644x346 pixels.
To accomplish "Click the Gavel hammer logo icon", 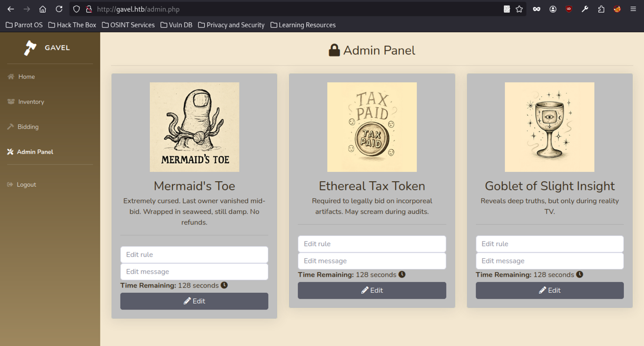I will pyautogui.click(x=30, y=48).
